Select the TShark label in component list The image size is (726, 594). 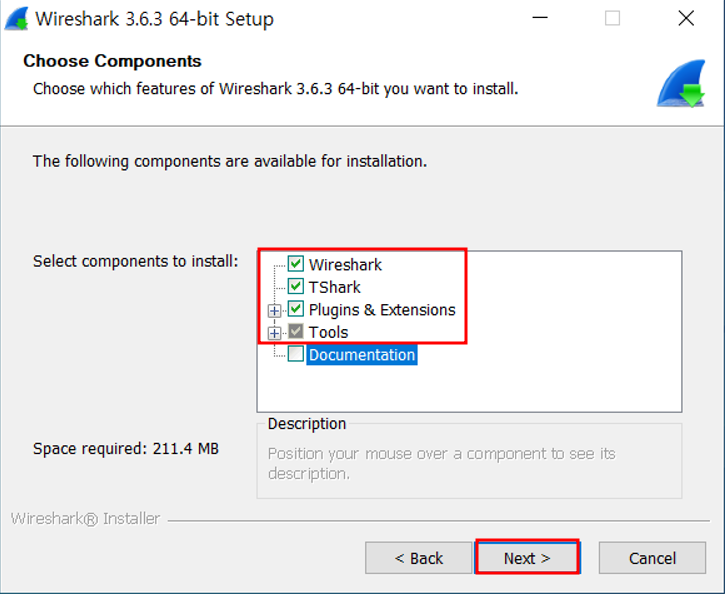(334, 287)
